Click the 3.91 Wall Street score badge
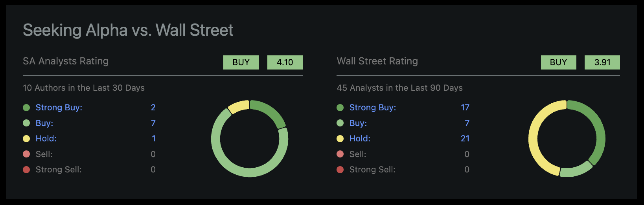Screen dimensions: 644x205 [x=602, y=62]
